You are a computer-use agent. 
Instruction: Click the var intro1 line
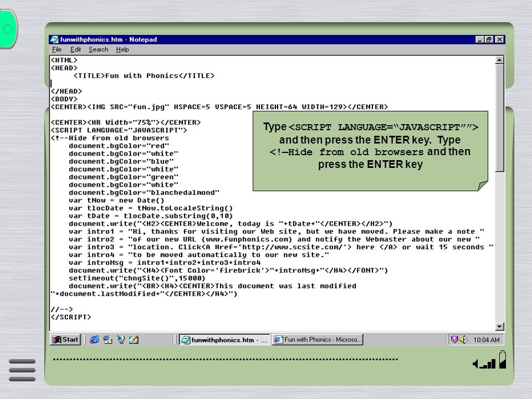pyautogui.click(x=277, y=232)
